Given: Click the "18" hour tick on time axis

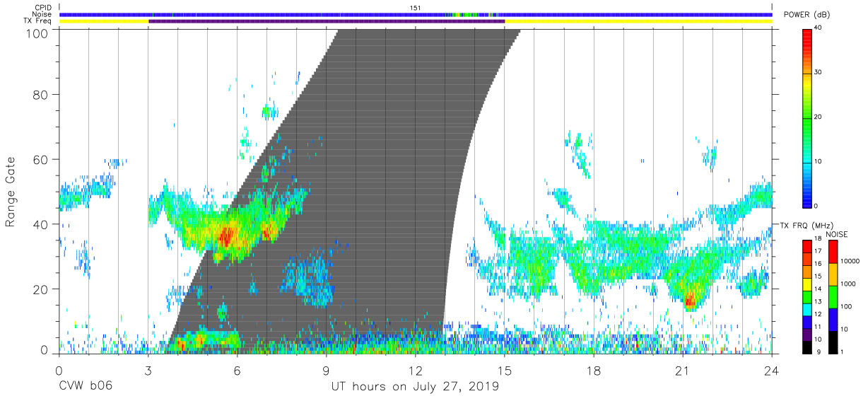Looking at the screenshot, I should [x=594, y=370].
